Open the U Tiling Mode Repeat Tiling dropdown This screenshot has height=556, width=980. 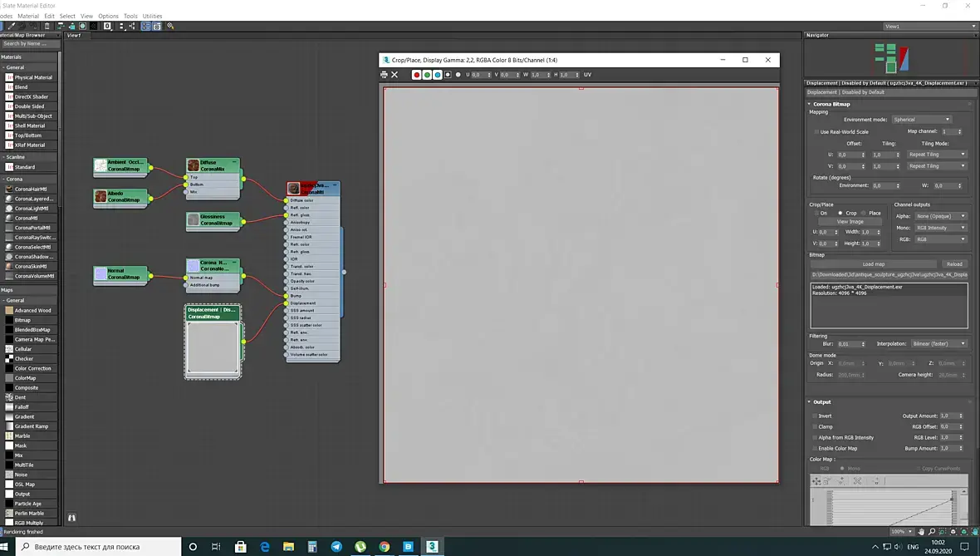tap(936, 155)
